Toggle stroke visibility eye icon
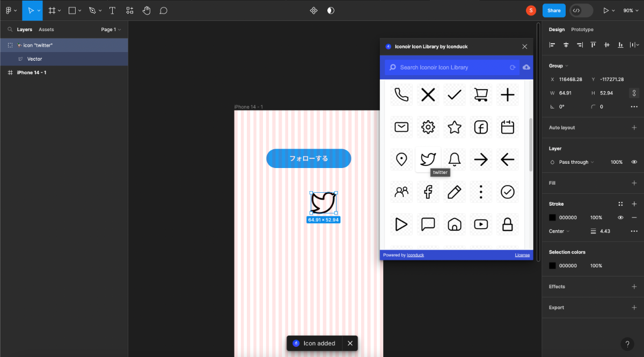The image size is (644, 357). coord(620,217)
